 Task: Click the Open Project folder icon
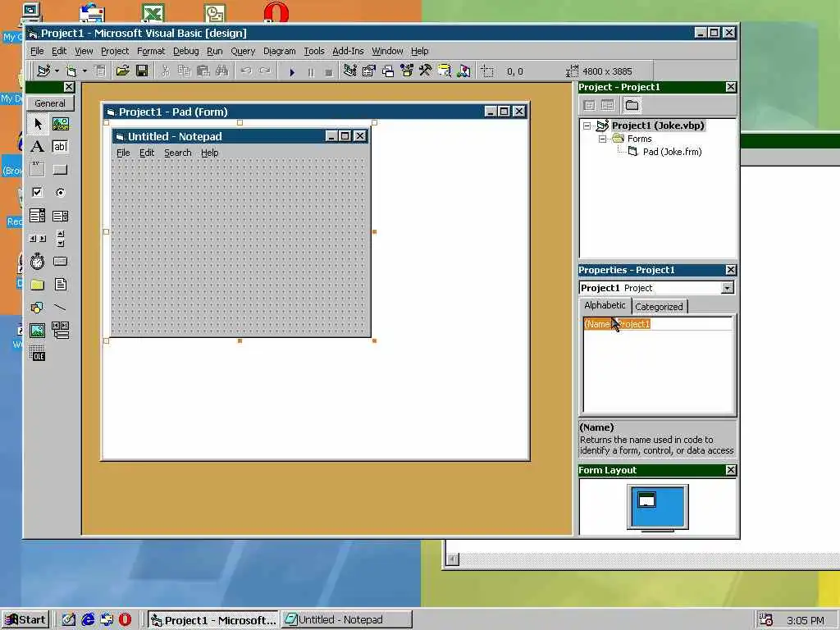(123, 71)
